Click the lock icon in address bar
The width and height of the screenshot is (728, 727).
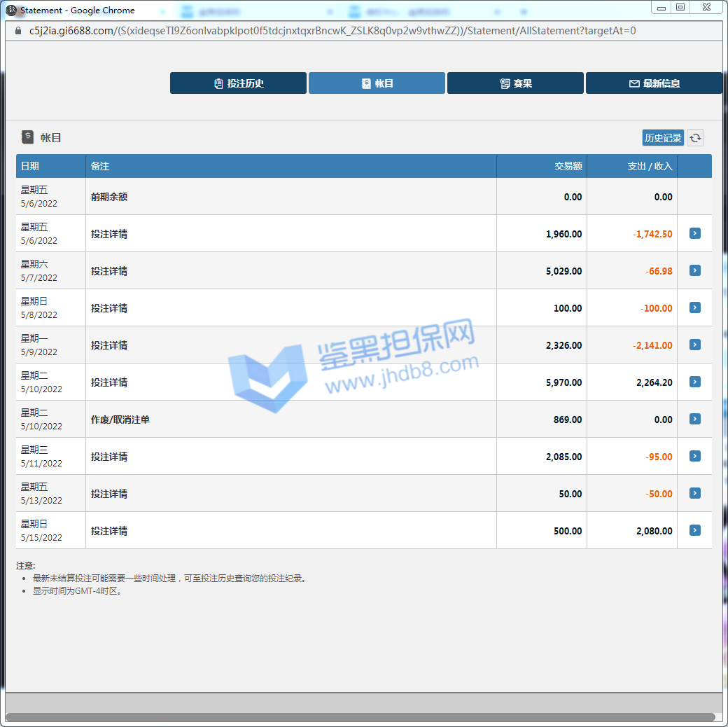click(x=18, y=31)
